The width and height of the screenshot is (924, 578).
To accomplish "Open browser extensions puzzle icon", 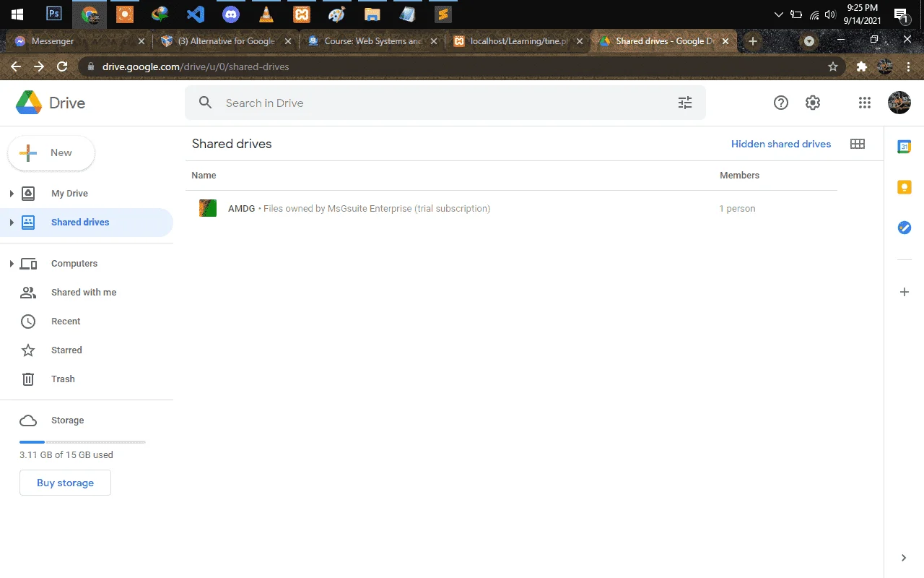I will point(861,66).
